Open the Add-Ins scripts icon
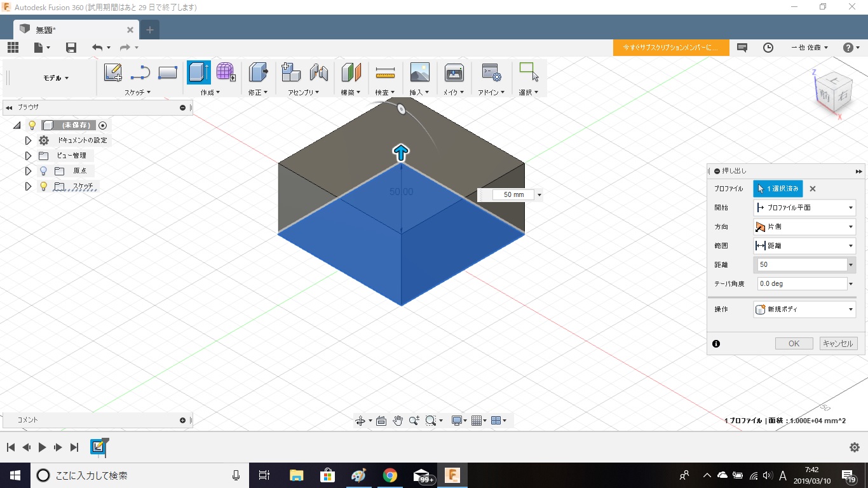868x488 pixels. coord(491,72)
